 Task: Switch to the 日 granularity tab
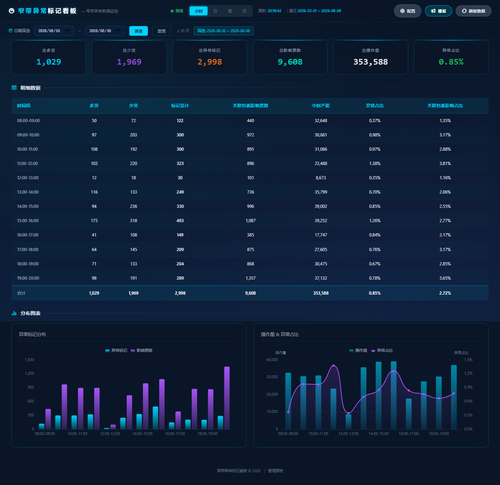tap(215, 11)
